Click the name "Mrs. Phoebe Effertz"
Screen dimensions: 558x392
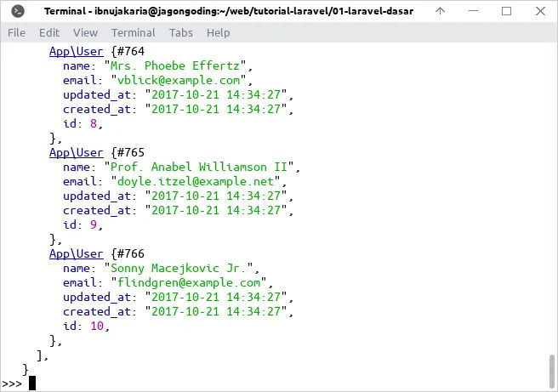tap(174, 65)
